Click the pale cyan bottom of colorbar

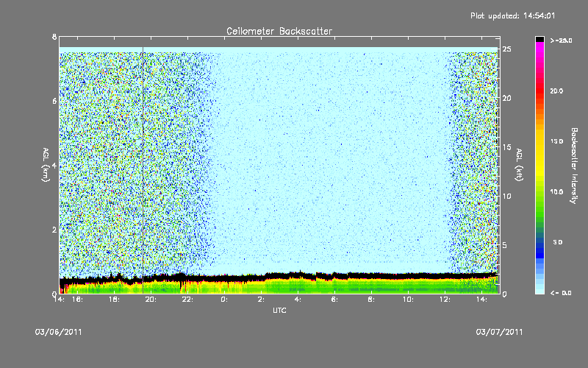pyautogui.click(x=539, y=290)
